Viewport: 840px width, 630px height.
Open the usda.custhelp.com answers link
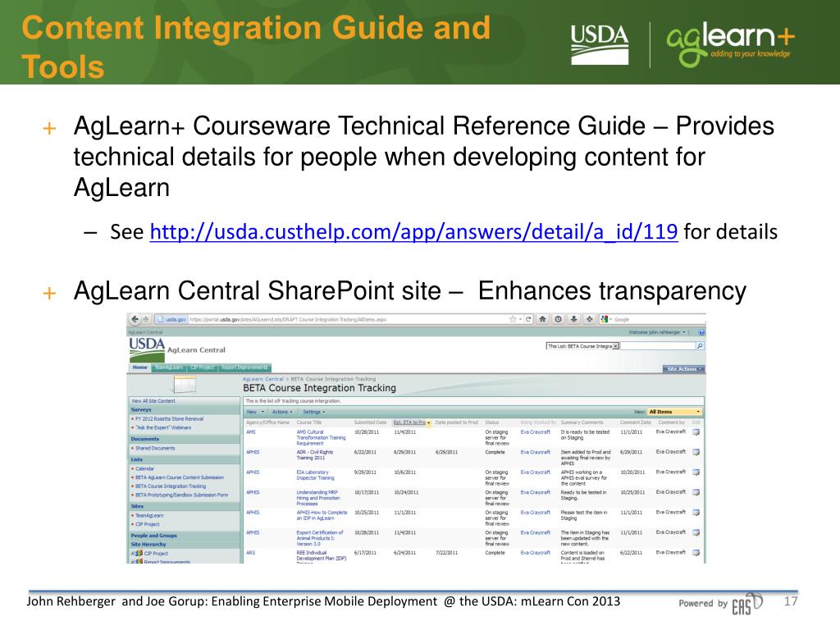(x=413, y=232)
